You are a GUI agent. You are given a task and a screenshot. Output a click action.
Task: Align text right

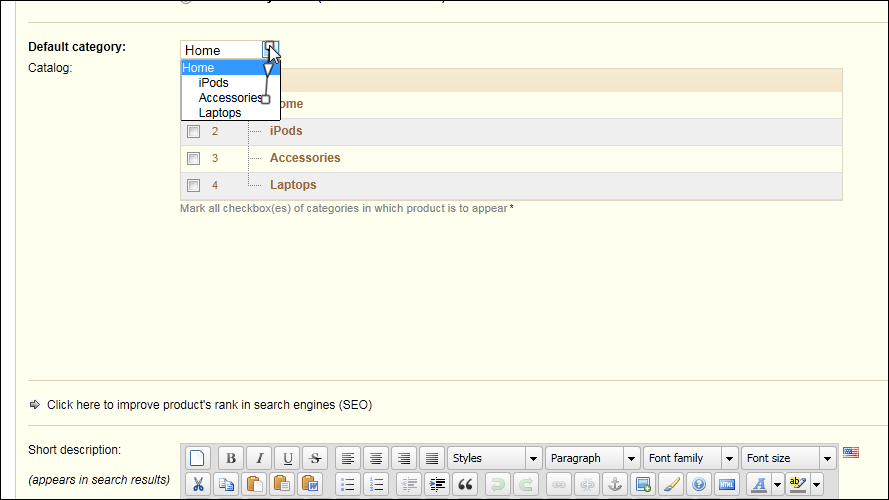point(404,458)
